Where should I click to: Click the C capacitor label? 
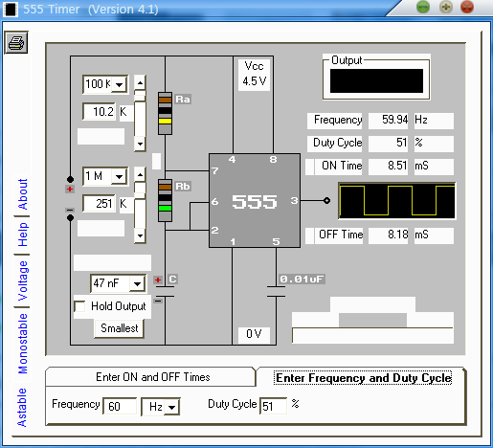click(172, 280)
